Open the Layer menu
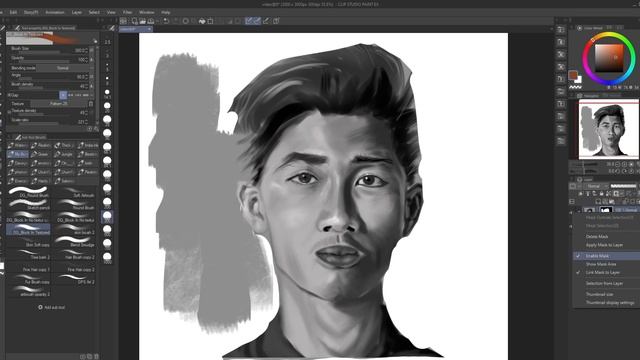The width and height of the screenshot is (640, 360). pyautogui.click(x=77, y=12)
